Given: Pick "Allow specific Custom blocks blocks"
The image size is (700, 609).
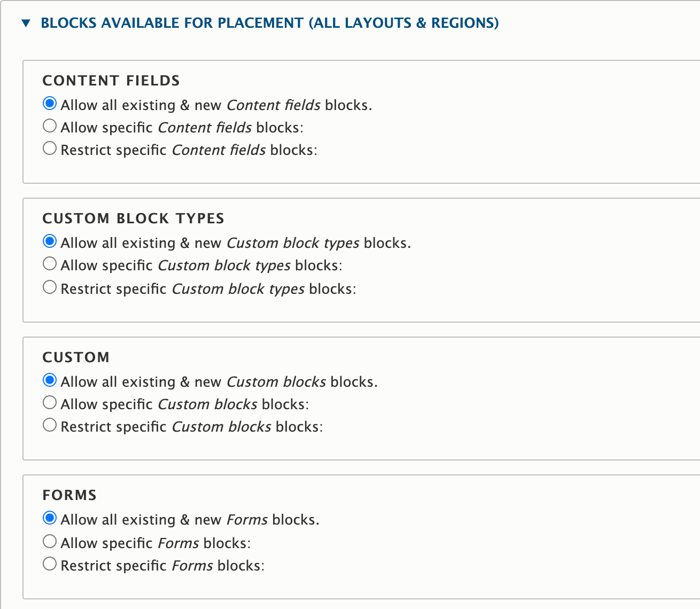Looking at the screenshot, I should point(49,402).
